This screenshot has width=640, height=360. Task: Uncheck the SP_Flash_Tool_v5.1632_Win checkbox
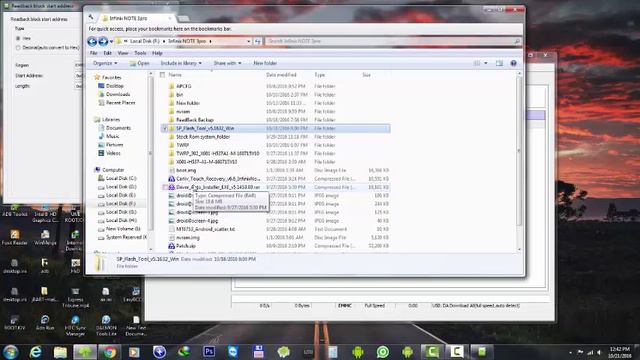pos(164,128)
